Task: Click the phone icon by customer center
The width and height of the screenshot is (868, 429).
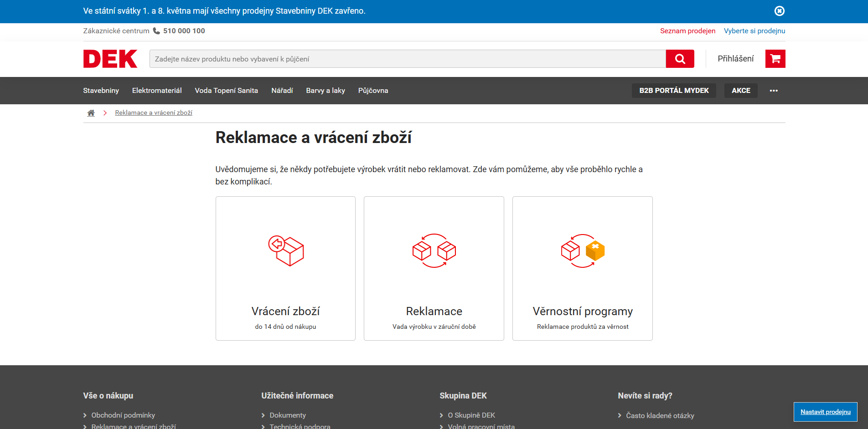Action: (x=156, y=31)
